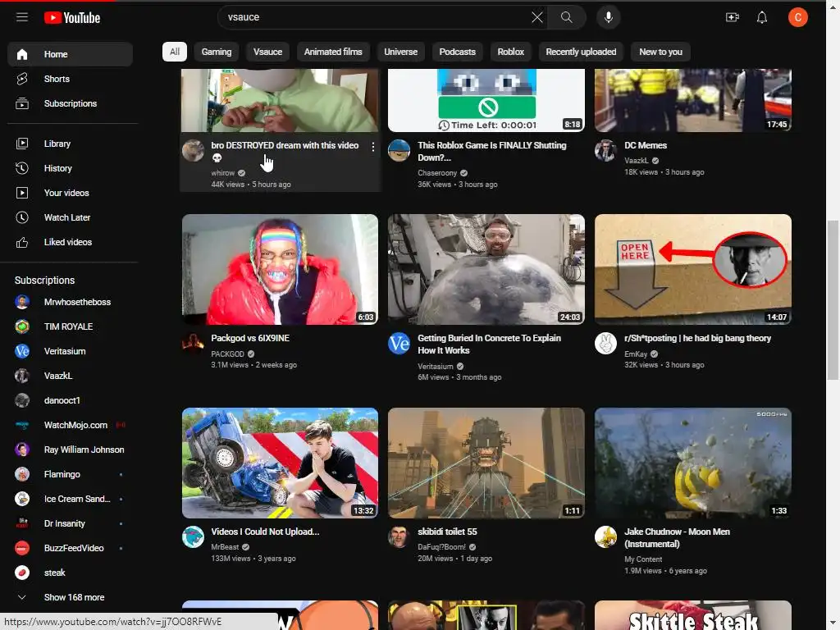Play skibidi toilet 55 thumbnail
The height and width of the screenshot is (630, 840).
click(486, 463)
